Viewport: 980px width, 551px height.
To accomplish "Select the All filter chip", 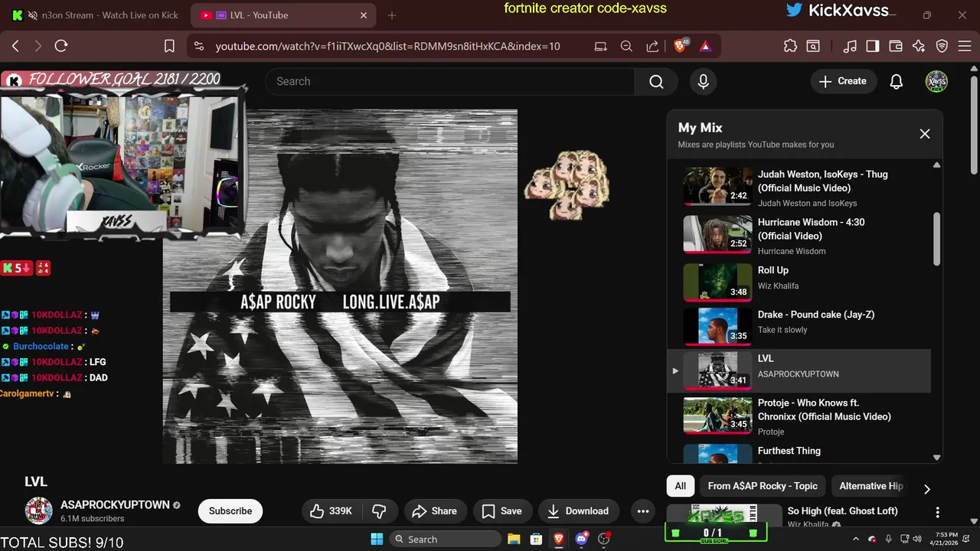I will [681, 486].
